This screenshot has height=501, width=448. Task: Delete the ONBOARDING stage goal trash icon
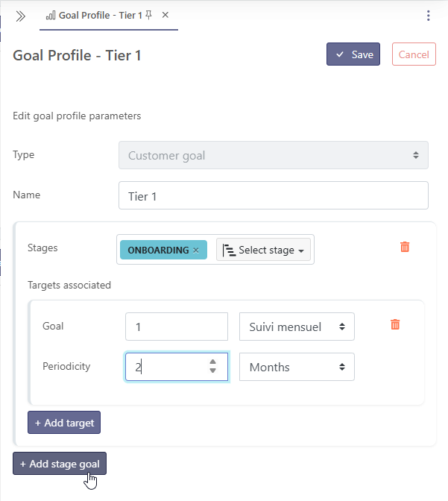point(405,247)
